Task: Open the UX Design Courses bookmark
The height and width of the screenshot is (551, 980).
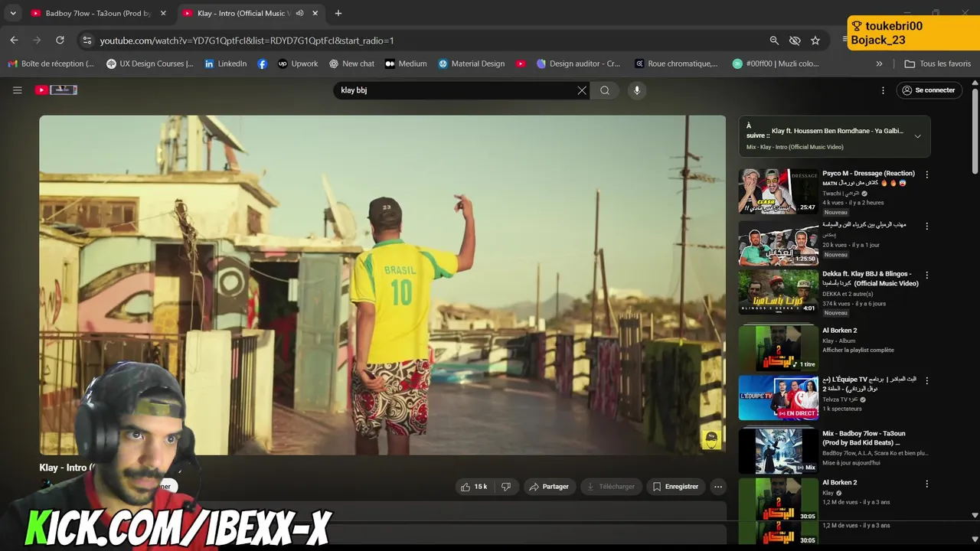Action: click(x=150, y=64)
